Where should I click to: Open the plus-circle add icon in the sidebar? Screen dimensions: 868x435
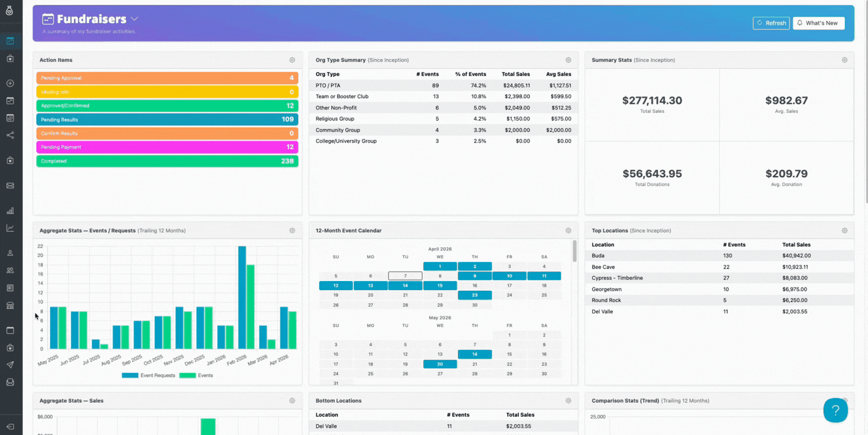[x=10, y=83]
